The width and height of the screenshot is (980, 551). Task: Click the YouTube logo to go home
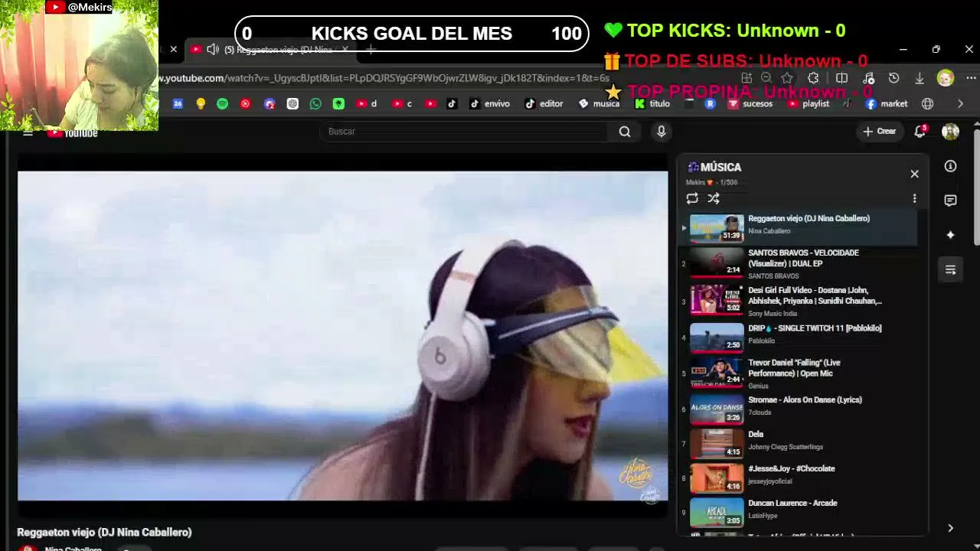pyautogui.click(x=72, y=133)
